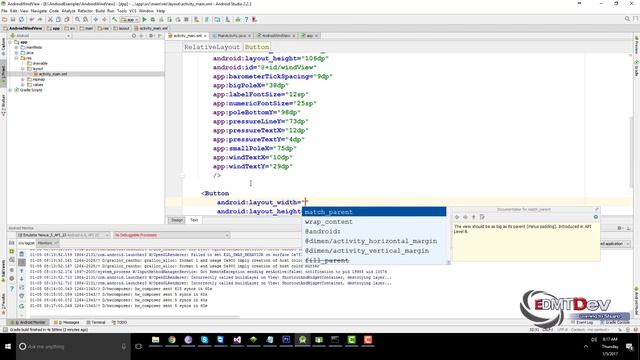This screenshot has height=360, width=640.
Task: Open the Build menu
Action: [100, 11]
